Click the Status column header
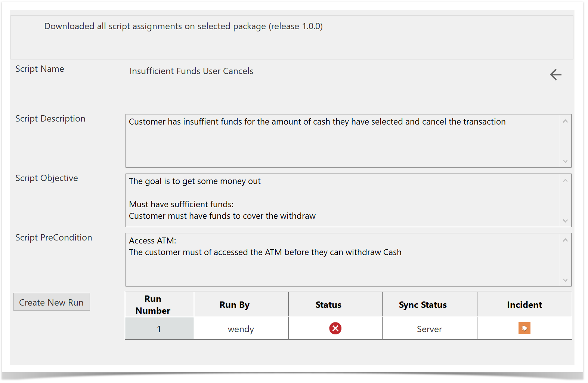 pyautogui.click(x=328, y=305)
